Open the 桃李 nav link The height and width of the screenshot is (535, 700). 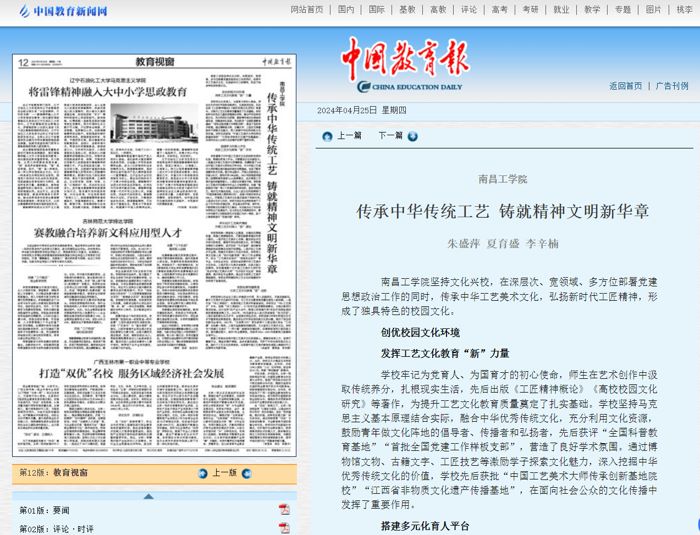684,9
